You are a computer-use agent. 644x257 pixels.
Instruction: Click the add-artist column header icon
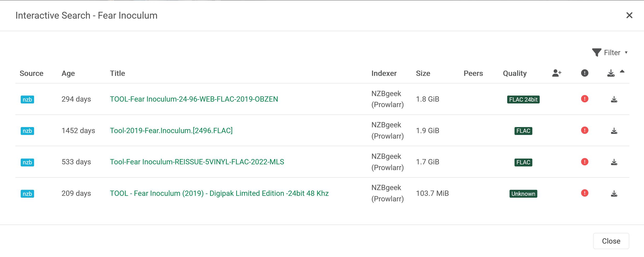556,73
